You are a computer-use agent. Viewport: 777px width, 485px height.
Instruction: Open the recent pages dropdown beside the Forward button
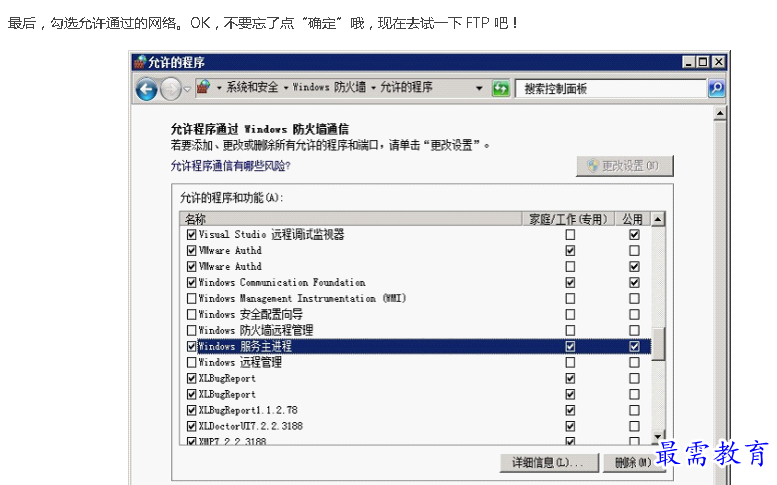[187, 90]
